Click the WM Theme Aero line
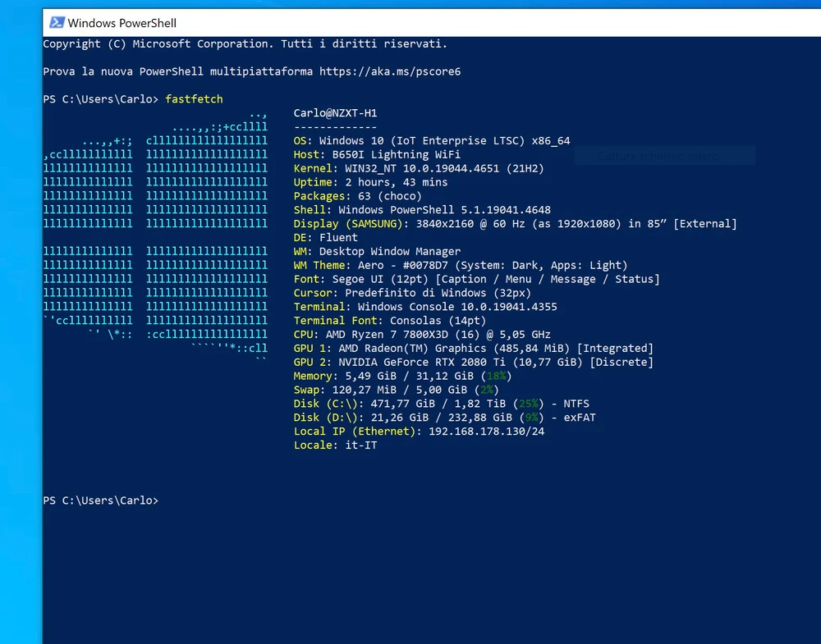The image size is (821, 644). (x=460, y=265)
